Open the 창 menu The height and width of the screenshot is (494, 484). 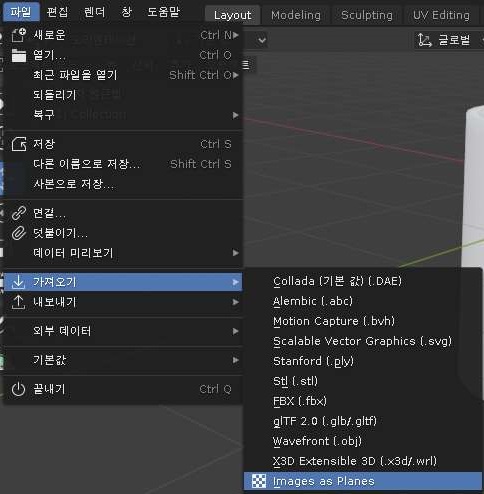click(x=126, y=12)
